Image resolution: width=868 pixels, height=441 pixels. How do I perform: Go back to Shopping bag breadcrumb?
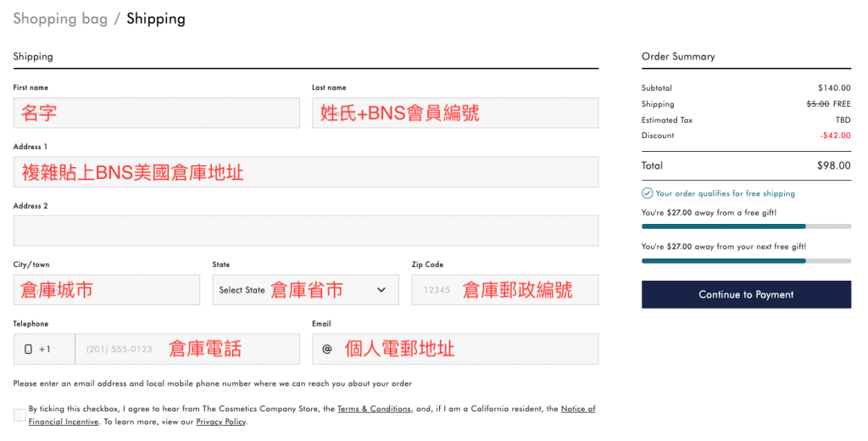(60, 19)
